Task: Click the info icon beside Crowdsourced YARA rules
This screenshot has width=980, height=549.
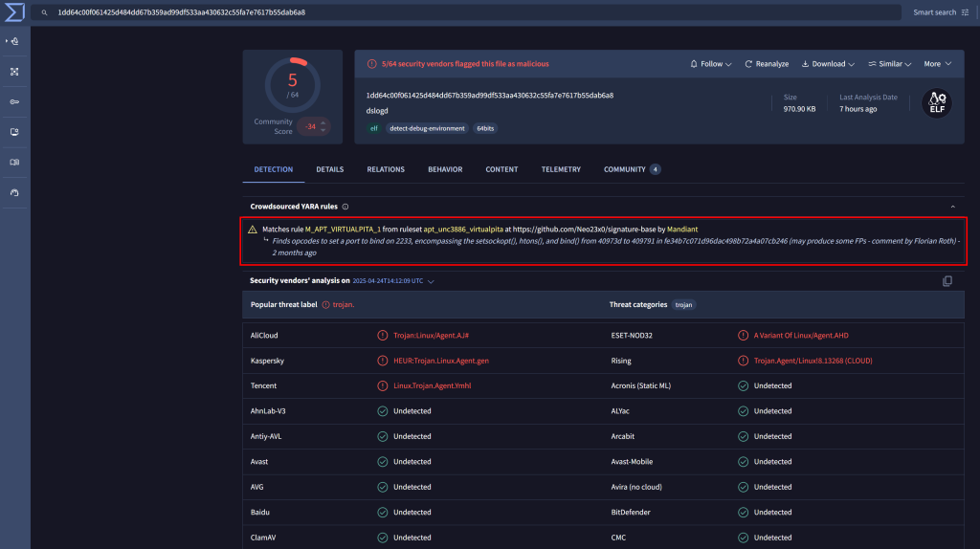Action: point(345,207)
